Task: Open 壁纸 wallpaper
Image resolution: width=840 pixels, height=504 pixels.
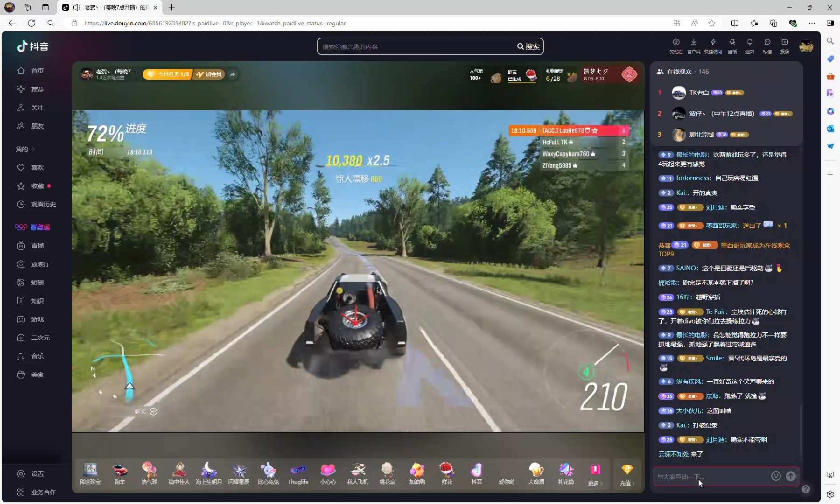Action: tap(732, 46)
